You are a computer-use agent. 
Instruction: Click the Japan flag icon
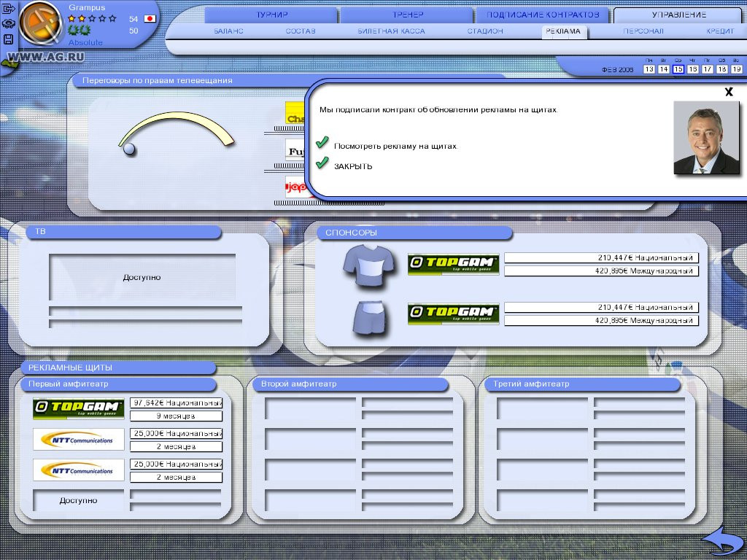[150, 18]
